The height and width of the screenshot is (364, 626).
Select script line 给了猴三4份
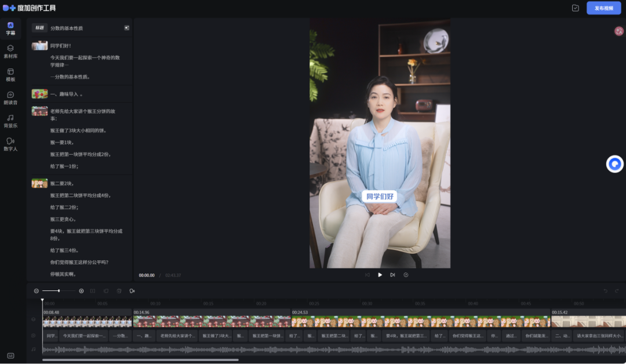pos(64,250)
